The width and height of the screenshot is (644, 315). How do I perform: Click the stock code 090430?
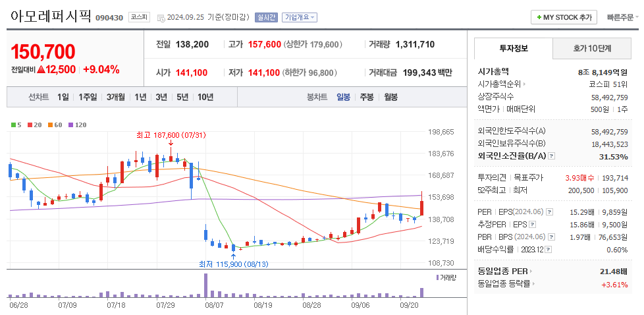109,18
